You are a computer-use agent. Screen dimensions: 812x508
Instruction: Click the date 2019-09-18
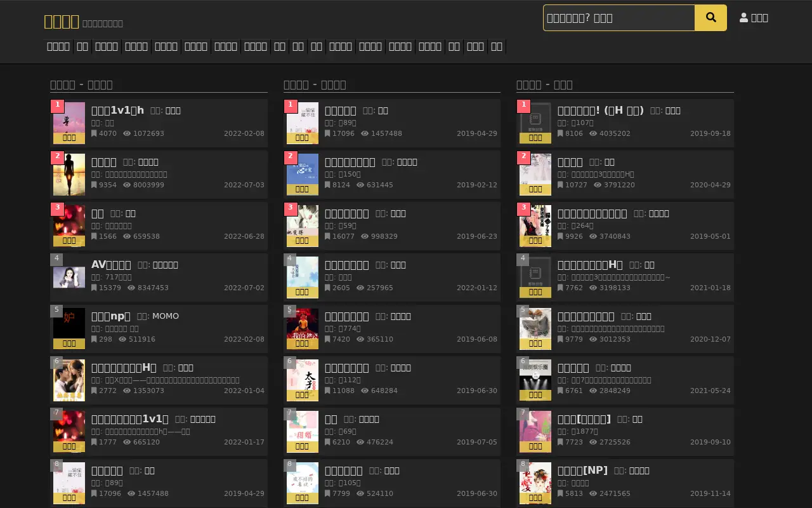tap(710, 134)
